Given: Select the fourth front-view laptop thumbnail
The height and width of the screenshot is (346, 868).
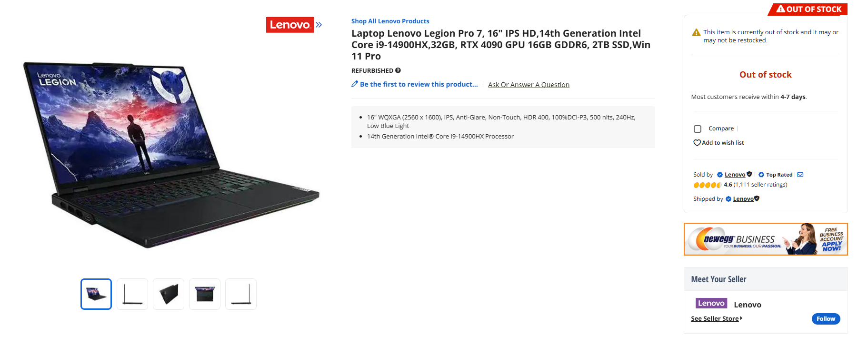Looking at the screenshot, I should pos(205,294).
